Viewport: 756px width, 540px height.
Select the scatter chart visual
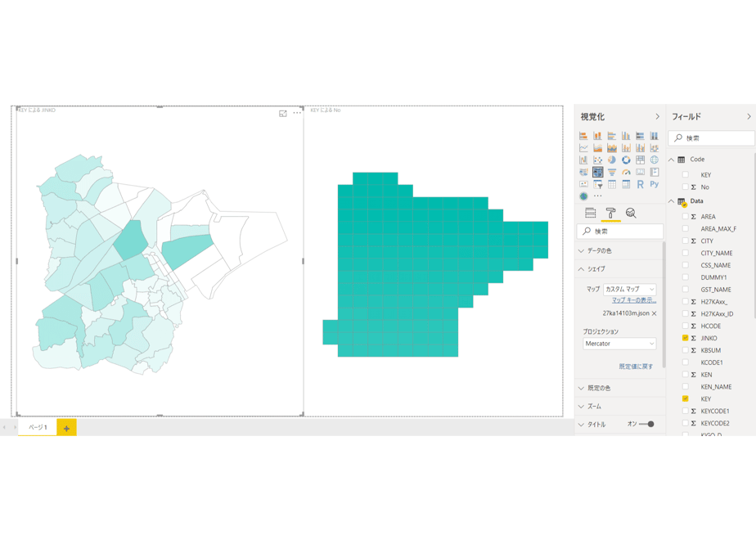coord(597,160)
